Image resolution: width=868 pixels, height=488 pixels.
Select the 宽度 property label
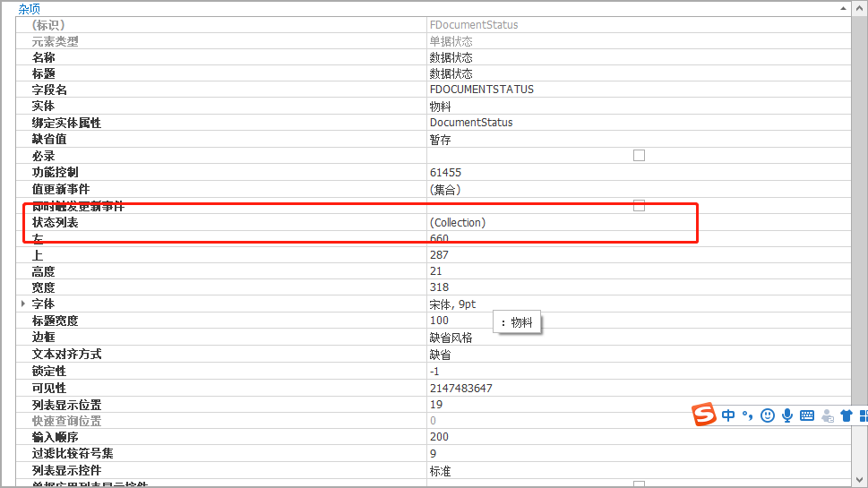pos(43,287)
